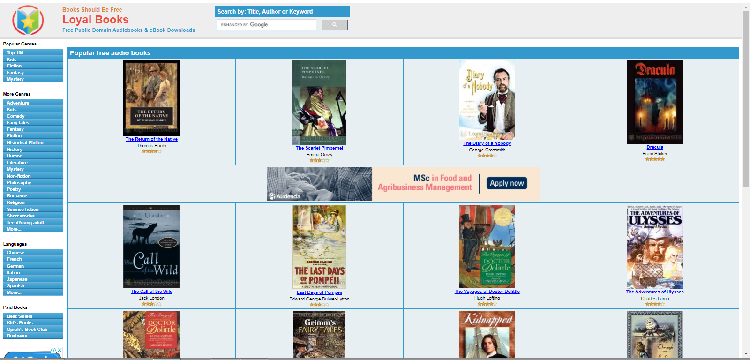Viewport: 750px width, 360px height.
Task: Click the Loyal Books title link
Action: pos(95,20)
